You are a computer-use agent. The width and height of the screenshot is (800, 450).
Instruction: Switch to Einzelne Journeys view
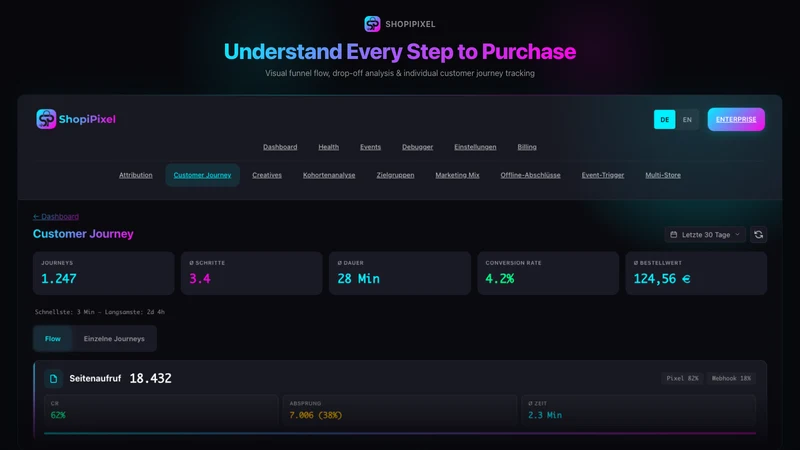click(x=114, y=339)
